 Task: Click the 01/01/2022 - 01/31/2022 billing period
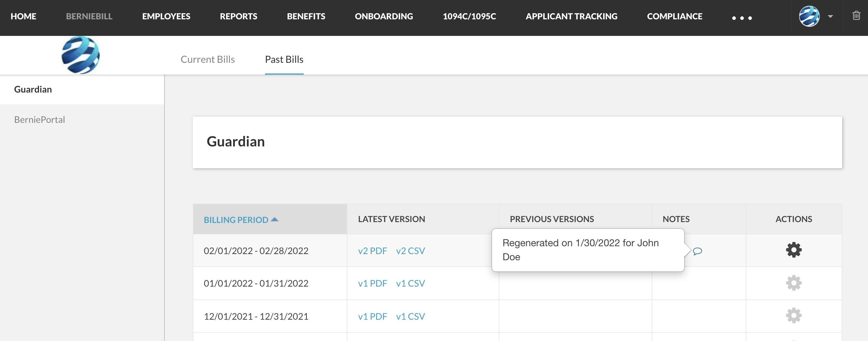pos(256,283)
